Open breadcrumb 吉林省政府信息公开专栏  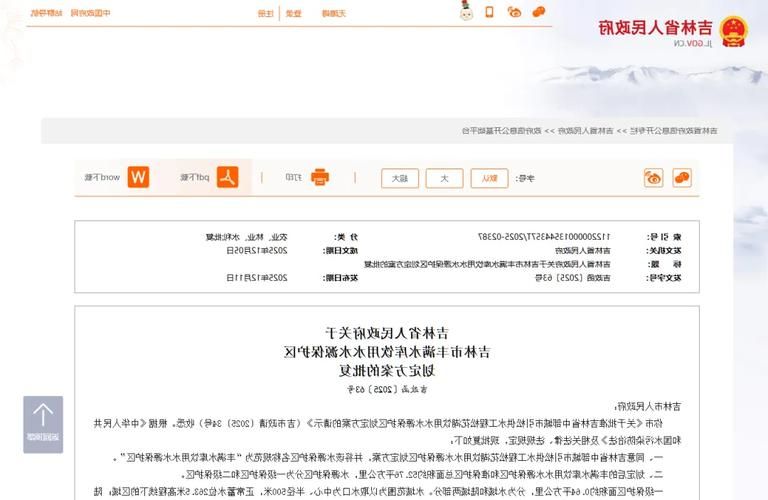click(x=673, y=131)
